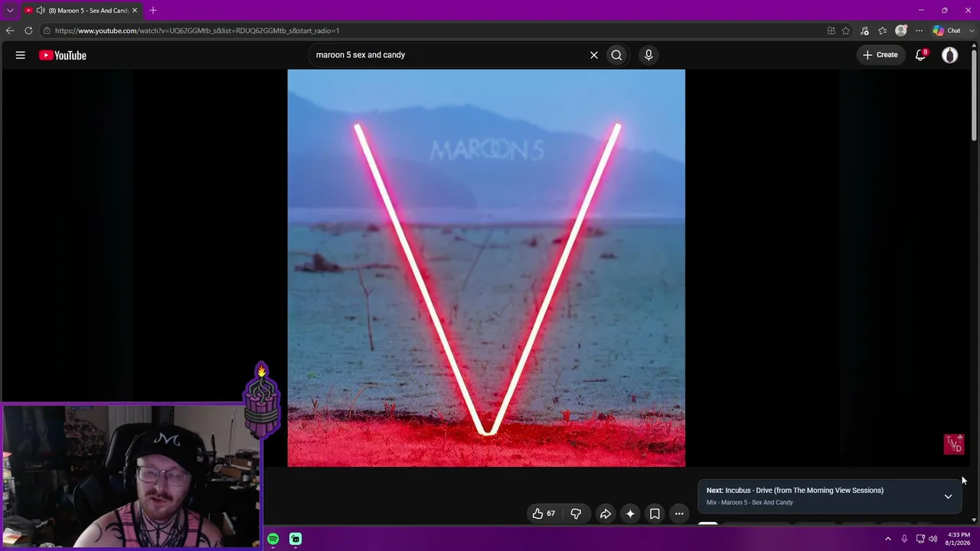Image resolution: width=980 pixels, height=551 pixels.
Task: View site information lock icon
Action: (x=47, y=31)
